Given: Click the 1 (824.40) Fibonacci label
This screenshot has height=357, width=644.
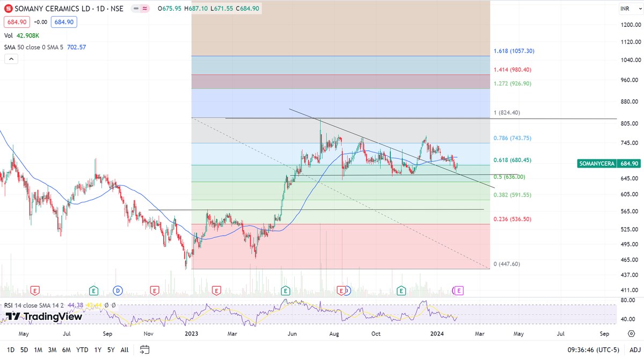Looking at the screenshot, I should [507, 113].
